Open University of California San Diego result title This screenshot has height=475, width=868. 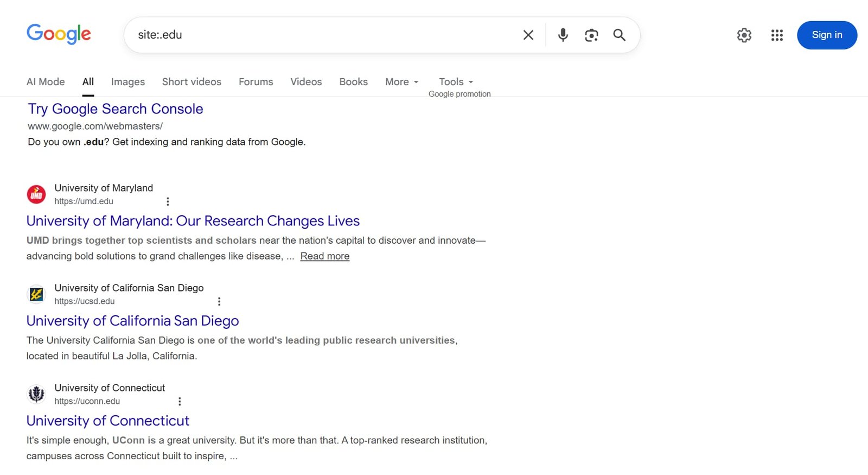click(133, 321)
